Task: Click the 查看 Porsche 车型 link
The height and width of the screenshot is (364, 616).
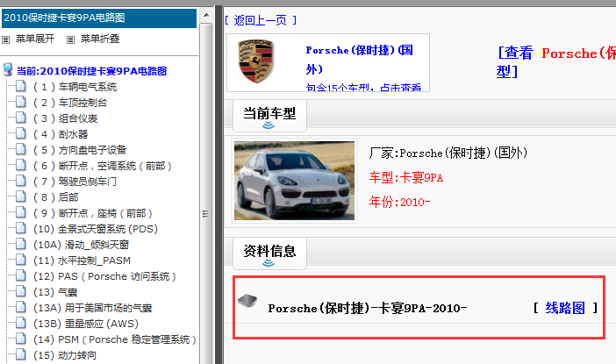Action: pos(556,62)
